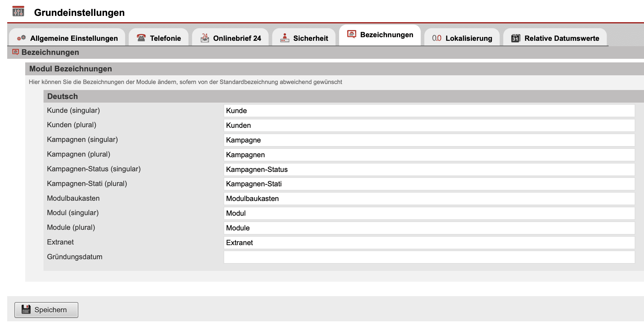Click the calendar icon for Relative Datumswerte
This screenshot has width=644, height=330.
tap(515, 38)
